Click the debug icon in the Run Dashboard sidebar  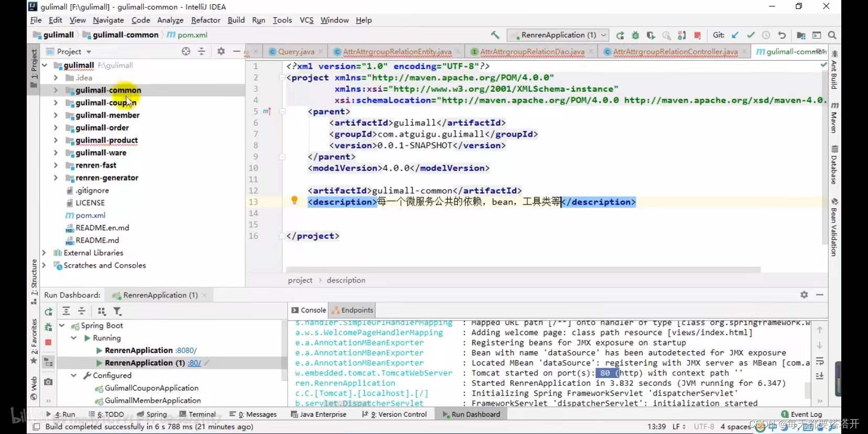(48, 327)
